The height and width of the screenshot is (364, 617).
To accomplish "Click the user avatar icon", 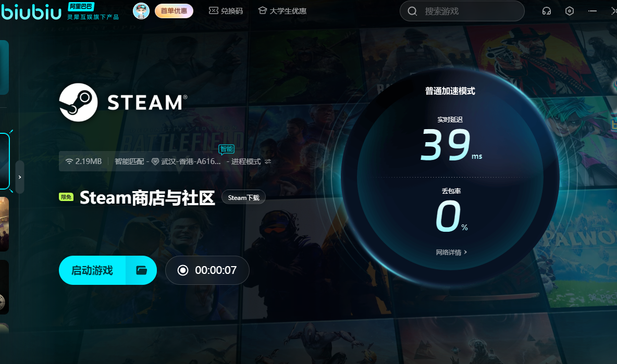I will [x=141, y=11].
